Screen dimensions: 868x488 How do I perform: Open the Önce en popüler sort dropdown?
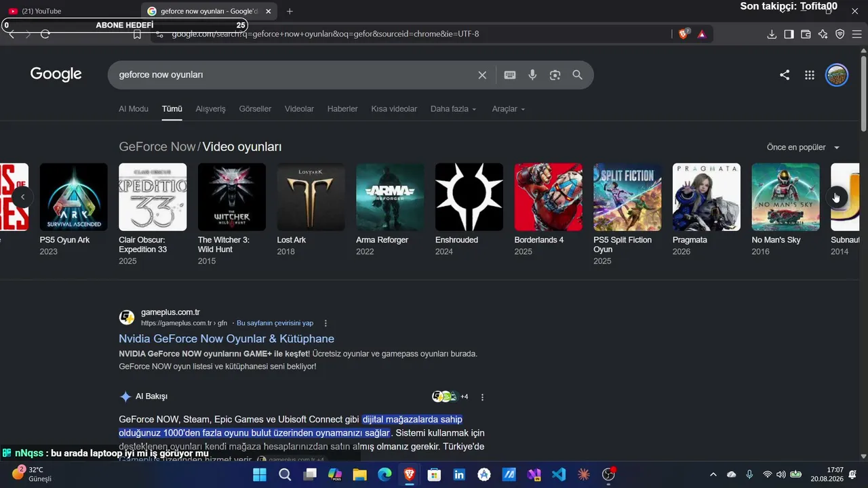click(803, 147)
